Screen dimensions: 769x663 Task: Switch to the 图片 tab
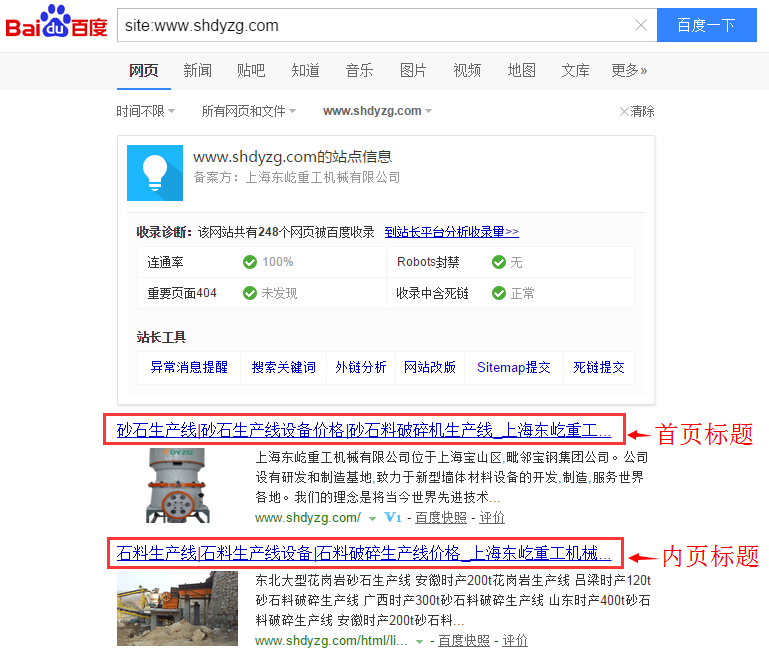[413, 70]
